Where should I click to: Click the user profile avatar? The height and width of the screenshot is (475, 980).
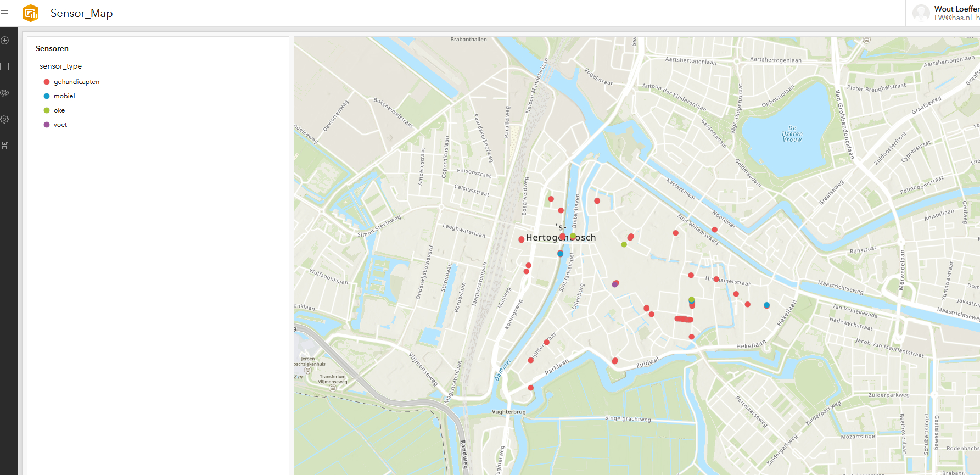pyautogui.click(x=921, y=13)
